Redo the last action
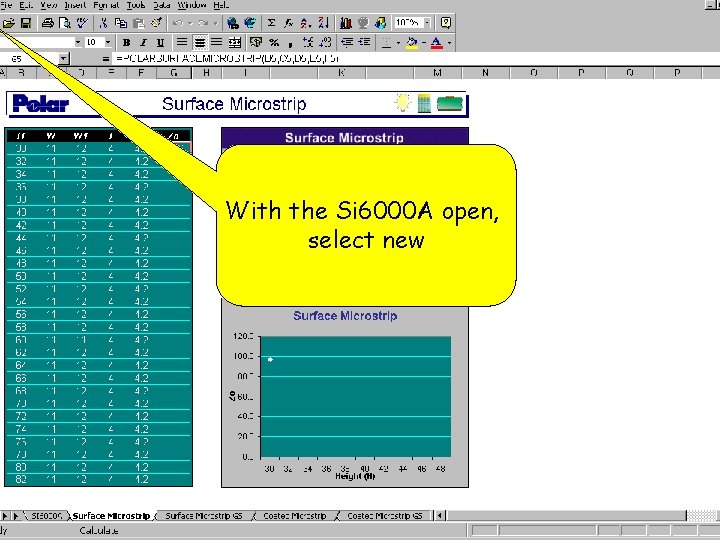This screenshot has width=720, height=540. pyautogui.click(x=203, y=23)
